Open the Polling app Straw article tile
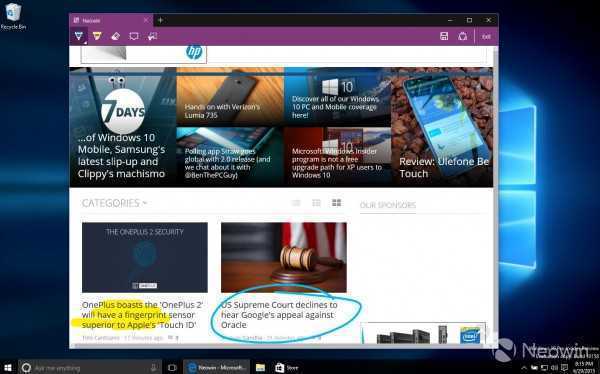600x374 pixels. point(230,157)
